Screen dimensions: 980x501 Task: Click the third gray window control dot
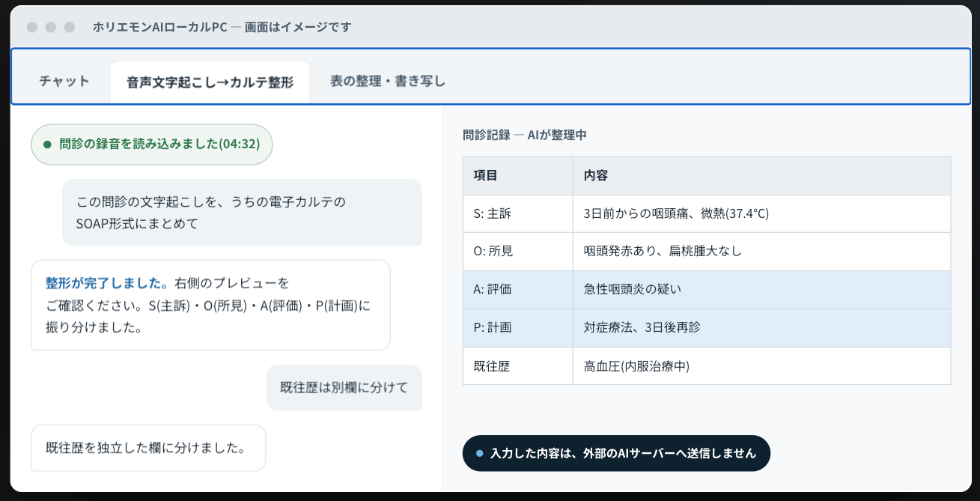click(x=70, y=27)
